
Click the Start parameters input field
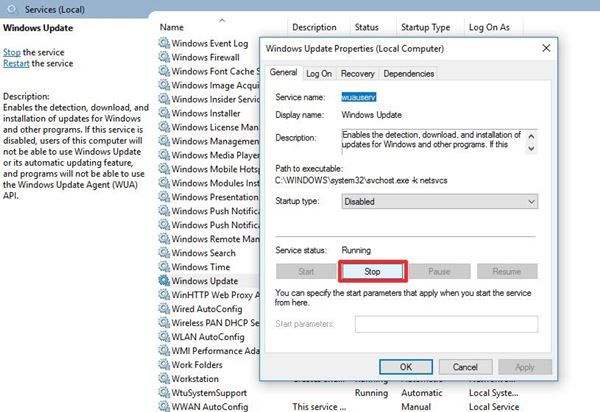coord(446,324)
